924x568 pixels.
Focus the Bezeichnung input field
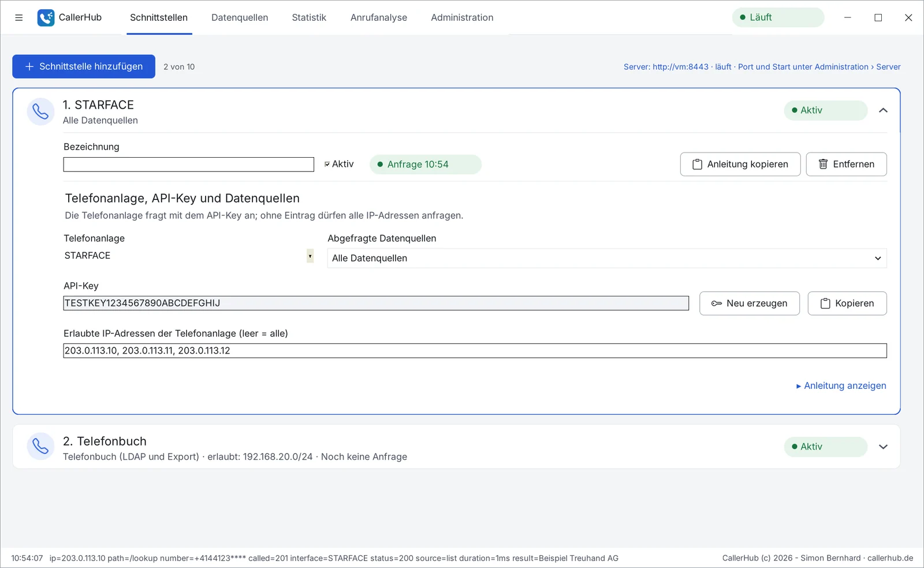click(x=189, y=165)
